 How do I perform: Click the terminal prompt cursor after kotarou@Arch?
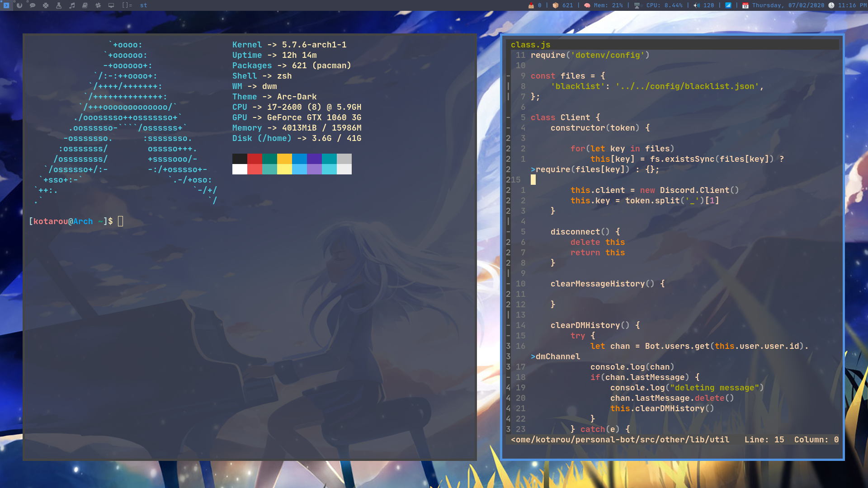(121, 221)
